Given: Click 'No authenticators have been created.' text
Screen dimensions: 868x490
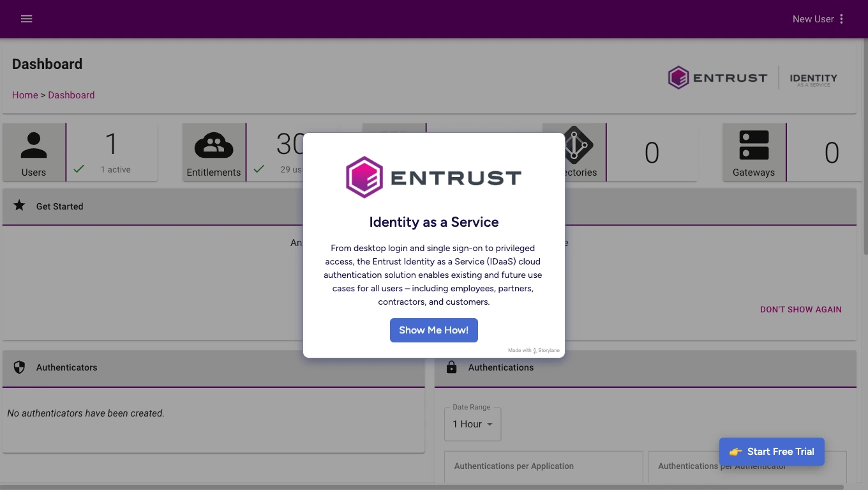Looking at the screenshot, I should point(86,413).
